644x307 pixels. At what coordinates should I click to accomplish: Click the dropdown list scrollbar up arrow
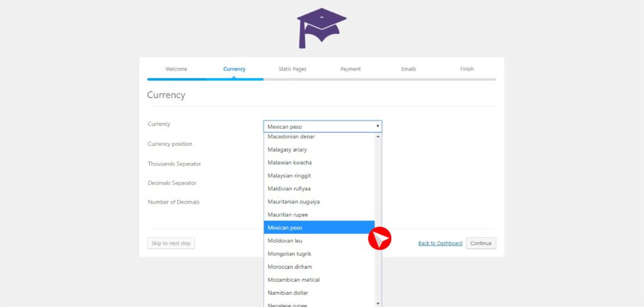tap(378, 137)
